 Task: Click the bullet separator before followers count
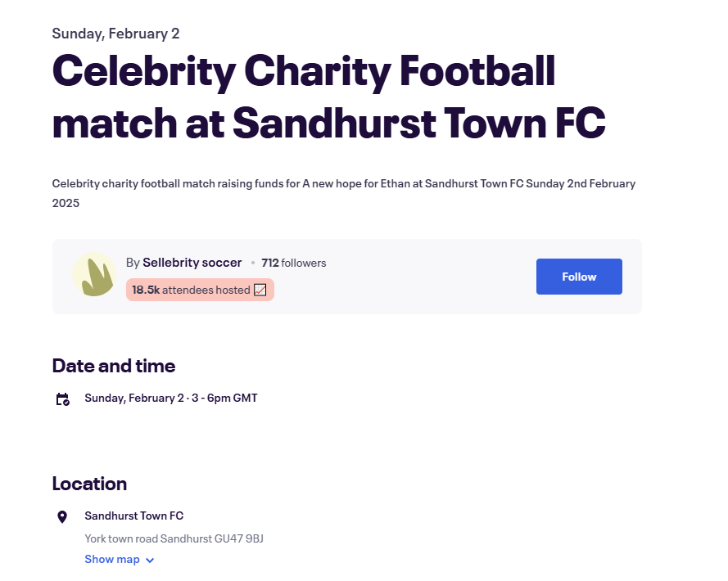coord(253,263)
